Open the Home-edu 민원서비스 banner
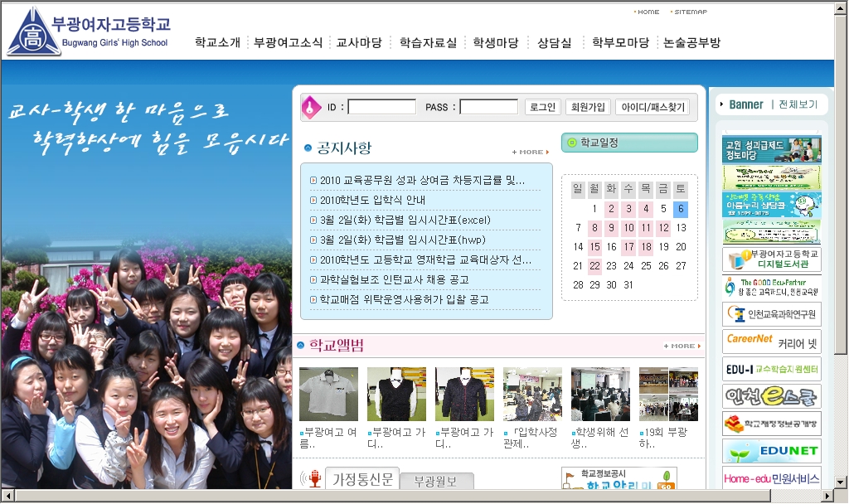Screen dimensions: 849x504 771,478
